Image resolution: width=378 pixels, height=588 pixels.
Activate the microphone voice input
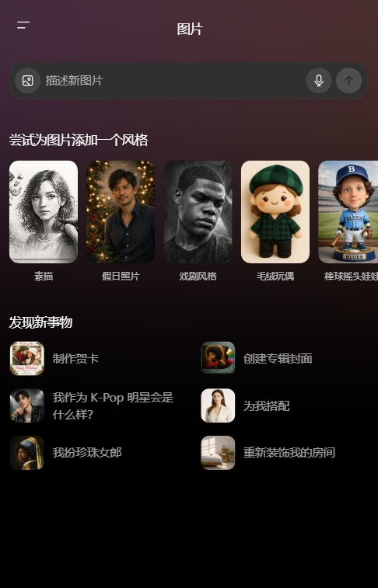point(319,81)
